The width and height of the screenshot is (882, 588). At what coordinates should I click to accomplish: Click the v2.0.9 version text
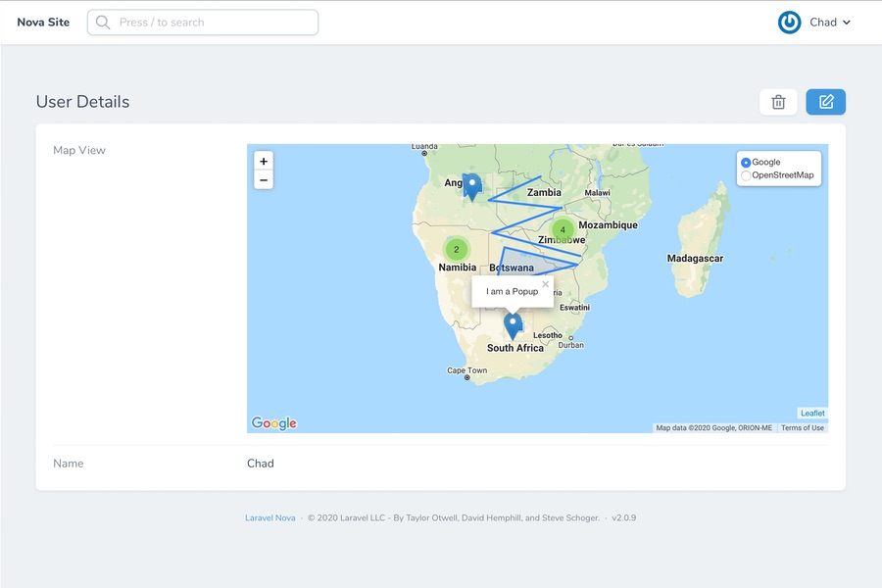click(624, 517)
